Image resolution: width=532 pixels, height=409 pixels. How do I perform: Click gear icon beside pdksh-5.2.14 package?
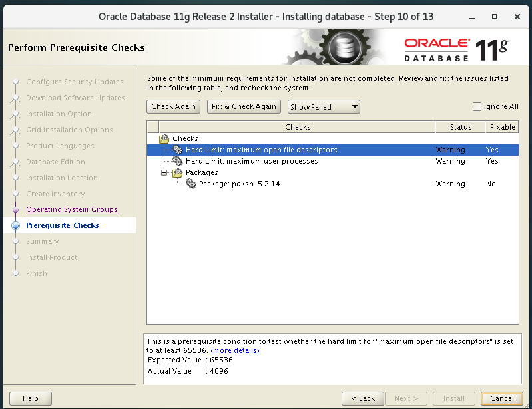[x=190, y=184]
